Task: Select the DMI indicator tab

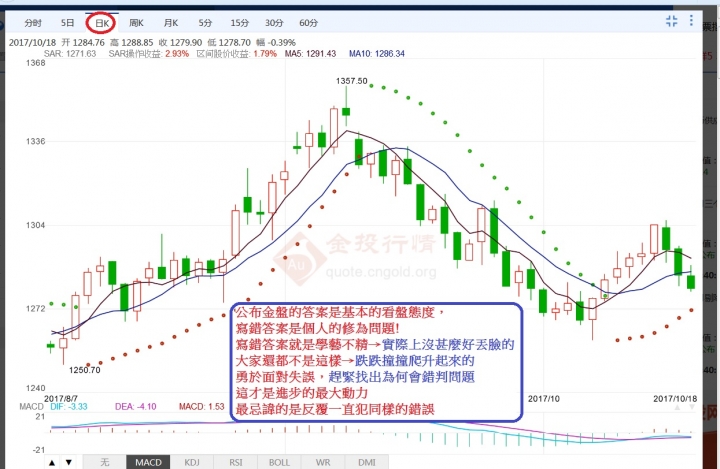Action: coord(366,462)
